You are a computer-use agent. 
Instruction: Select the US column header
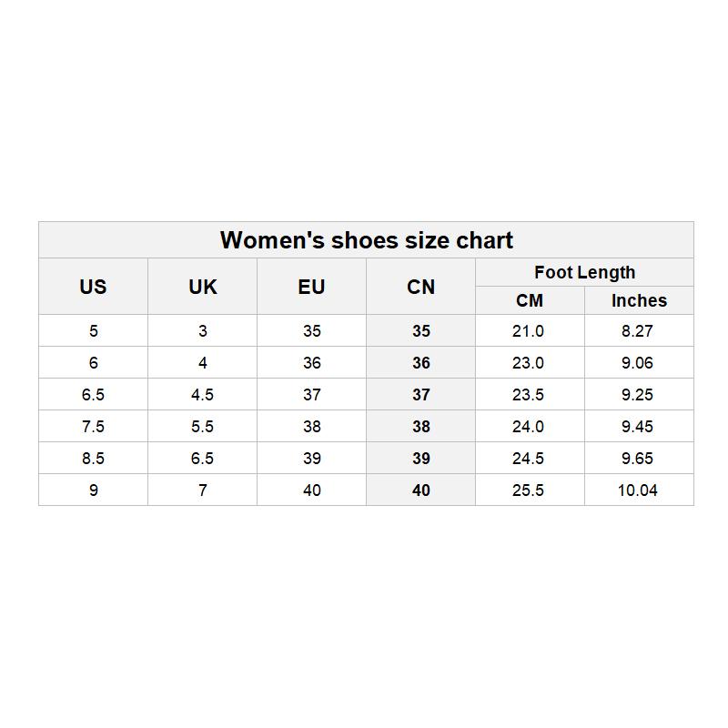pyautogui.click(x=93, y=287)
